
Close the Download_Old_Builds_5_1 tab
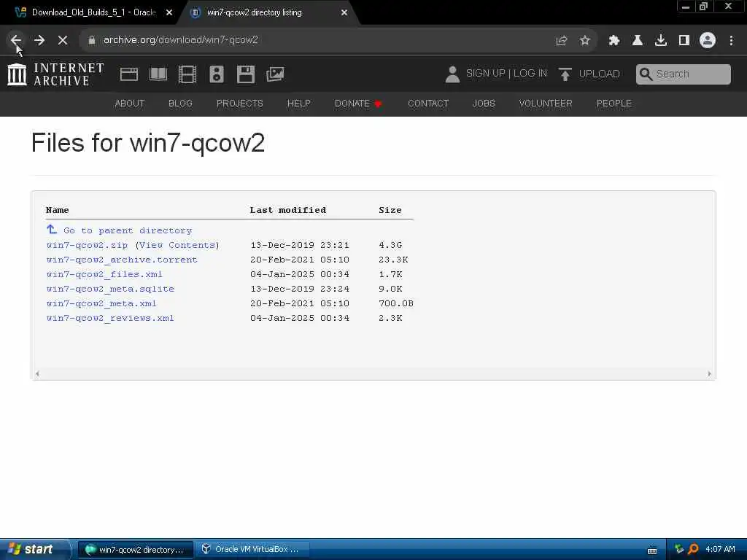[x=169, y=12]
